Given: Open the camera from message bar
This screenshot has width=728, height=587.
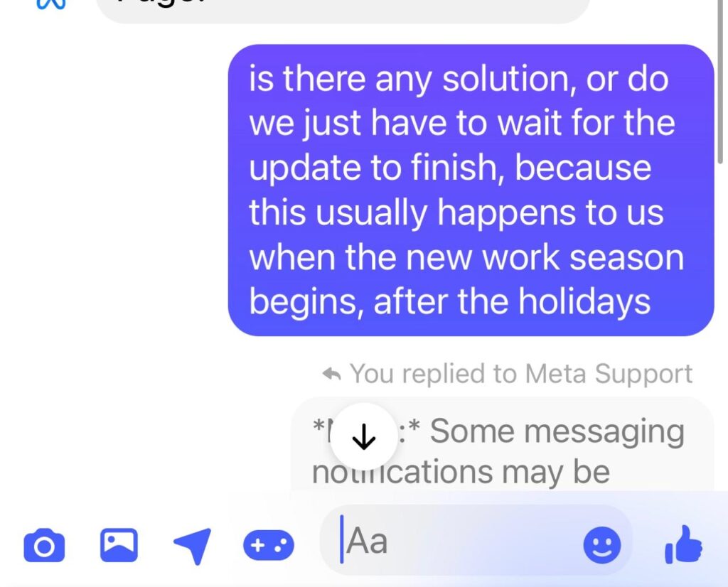Looking at the screenshot, I should tap(44, 545).
